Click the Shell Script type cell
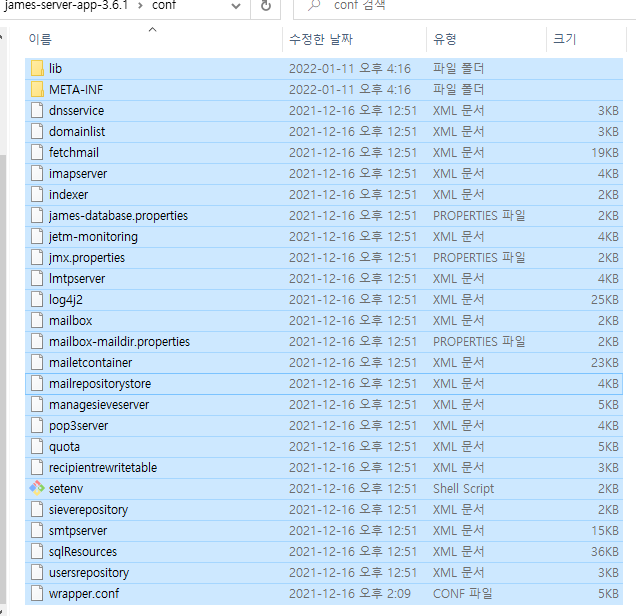 [x=463, y=489]
